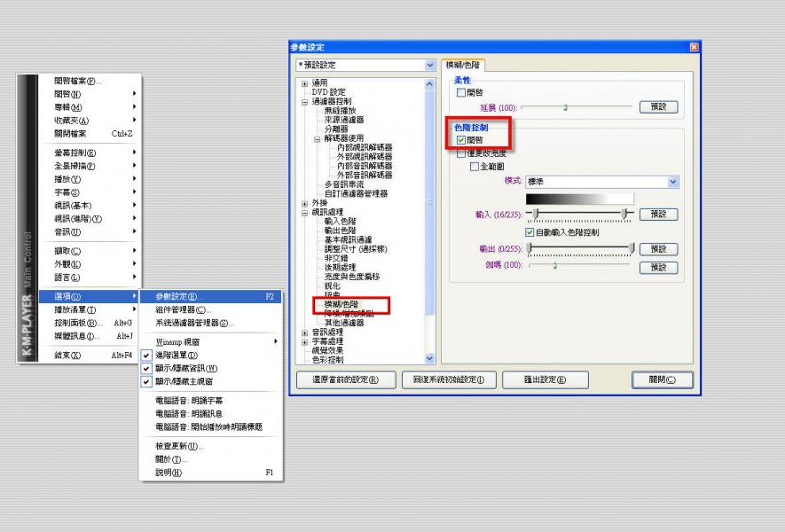Choose 關閉檔案 menu entry
Viewport: 785px width, 532px height.
pos(89,134)
